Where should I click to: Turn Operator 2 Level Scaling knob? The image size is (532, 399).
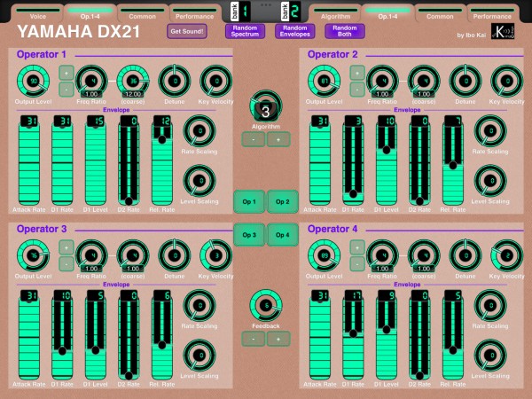tap(490, 181)
